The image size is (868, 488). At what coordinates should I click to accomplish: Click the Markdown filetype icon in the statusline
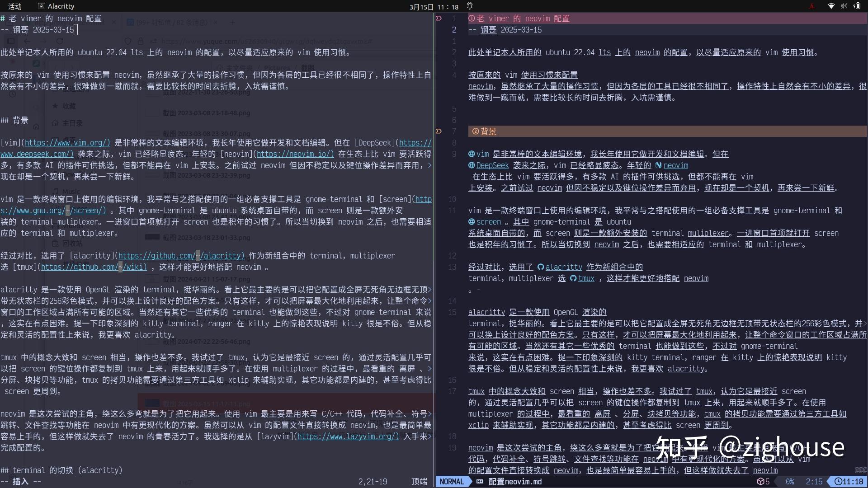coord(480,482)
